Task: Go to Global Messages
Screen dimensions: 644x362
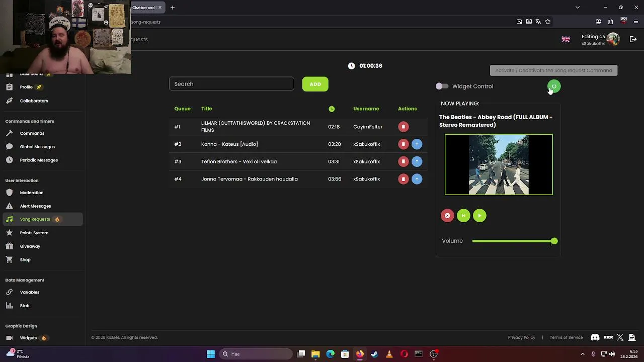Action: [x=37, y=147]
